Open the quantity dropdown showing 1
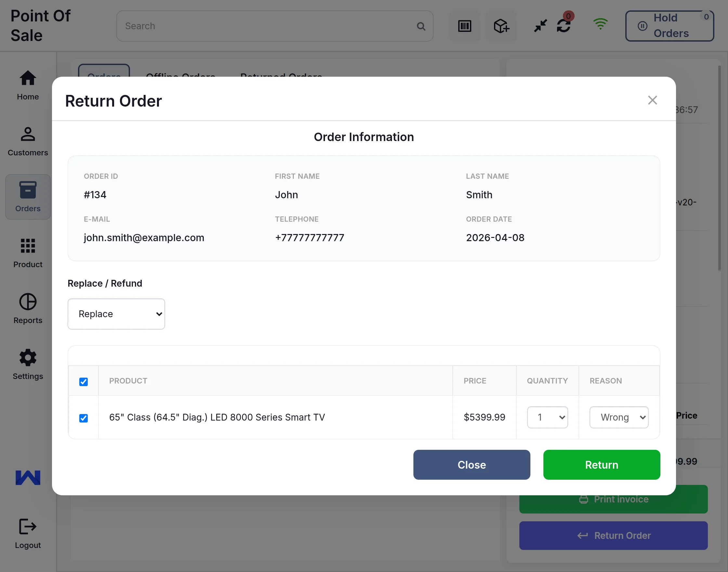This screenshot has width=728, height=572. 547,417
